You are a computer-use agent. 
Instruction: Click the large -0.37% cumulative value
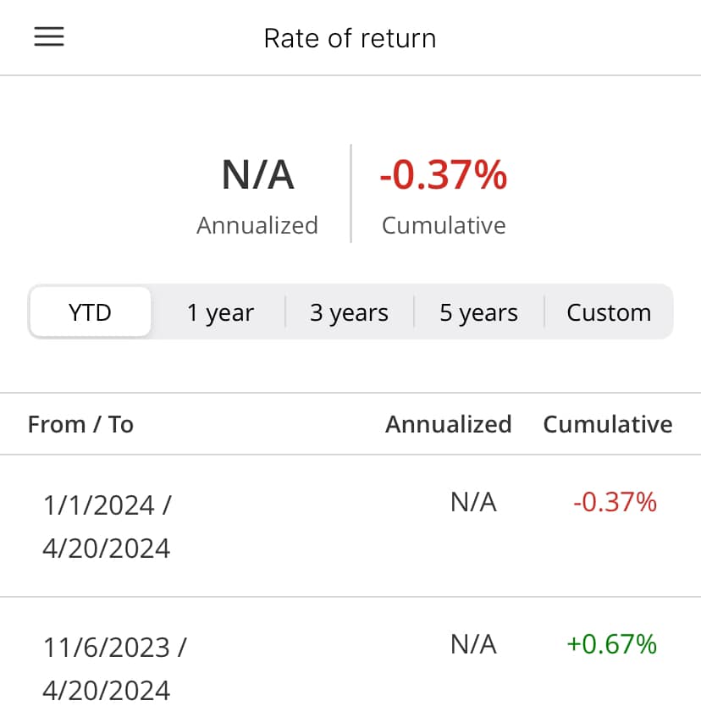[x=444, y=174]
